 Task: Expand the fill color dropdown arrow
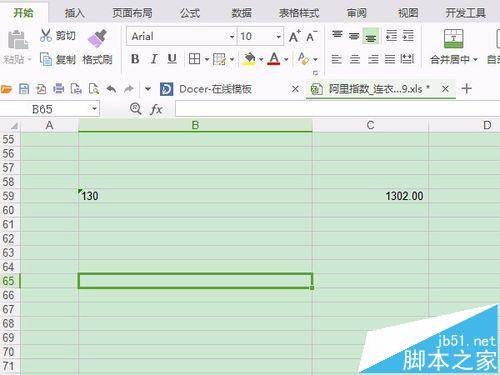pyautogui.click(x=261, y=60)
